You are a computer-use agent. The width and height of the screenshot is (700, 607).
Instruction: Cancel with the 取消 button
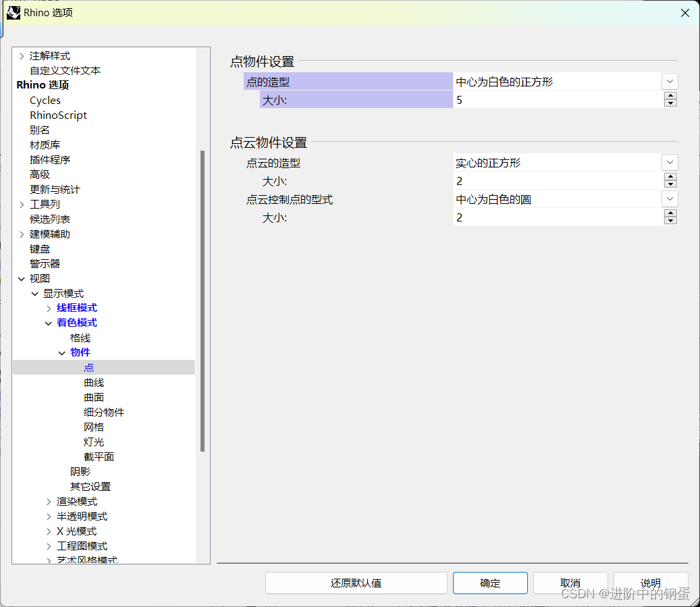[x=570, y=583]
